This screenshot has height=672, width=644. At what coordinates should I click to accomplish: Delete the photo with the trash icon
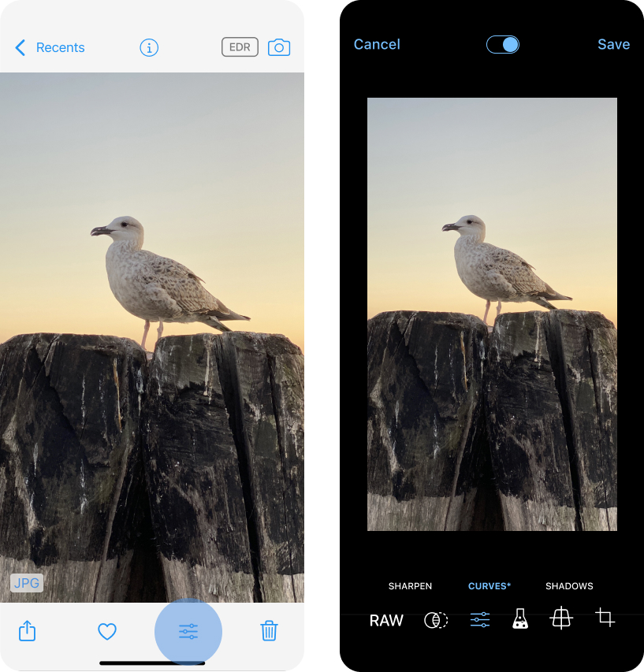[270, 630]
